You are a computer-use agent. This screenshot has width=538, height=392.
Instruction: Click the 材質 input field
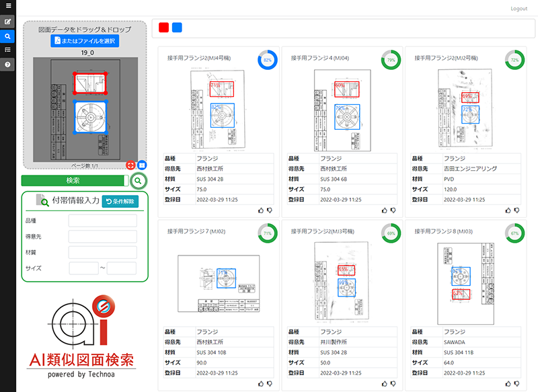click(103, 252)
